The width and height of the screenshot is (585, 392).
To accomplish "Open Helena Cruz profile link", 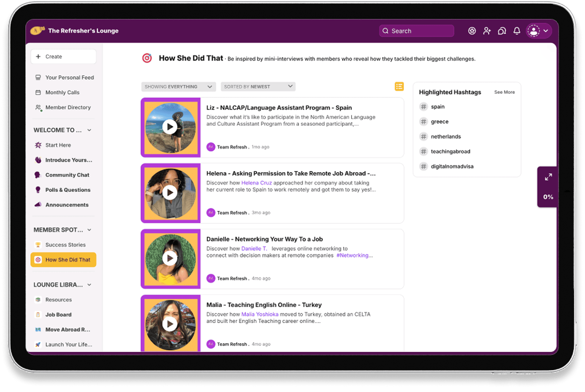I will pos(256,183).
